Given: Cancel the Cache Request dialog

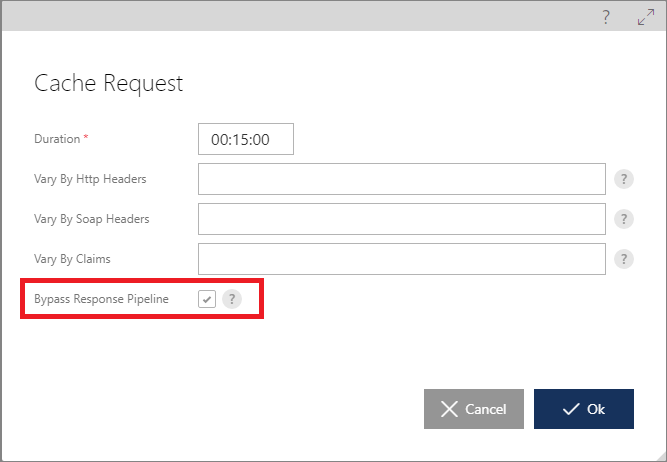Looking at the screenshot, I should 474,409.
